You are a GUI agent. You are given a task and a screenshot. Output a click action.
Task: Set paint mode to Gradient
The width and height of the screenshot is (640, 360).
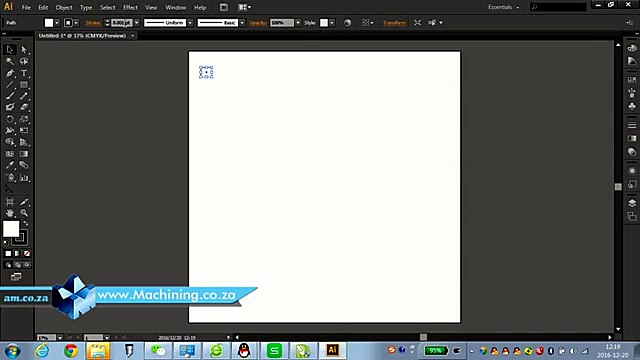coord(17,253)
